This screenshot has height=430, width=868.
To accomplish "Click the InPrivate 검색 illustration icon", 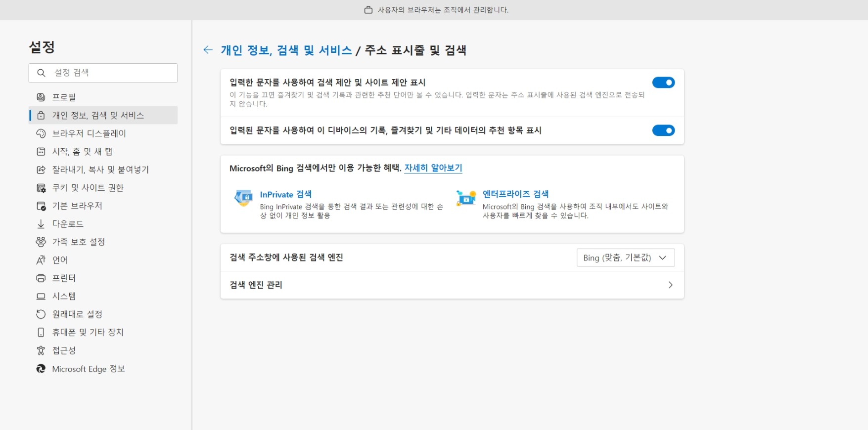I will click(243, 198).
